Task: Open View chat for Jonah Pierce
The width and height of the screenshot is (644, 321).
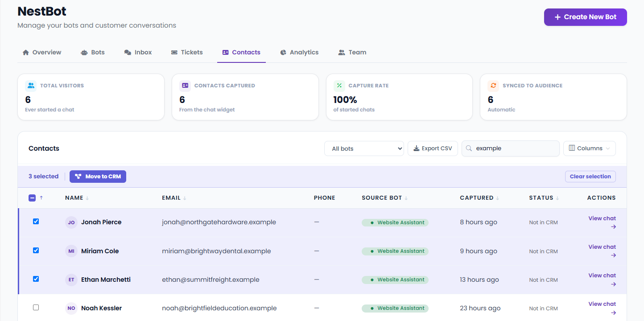Action: point(602,222)
